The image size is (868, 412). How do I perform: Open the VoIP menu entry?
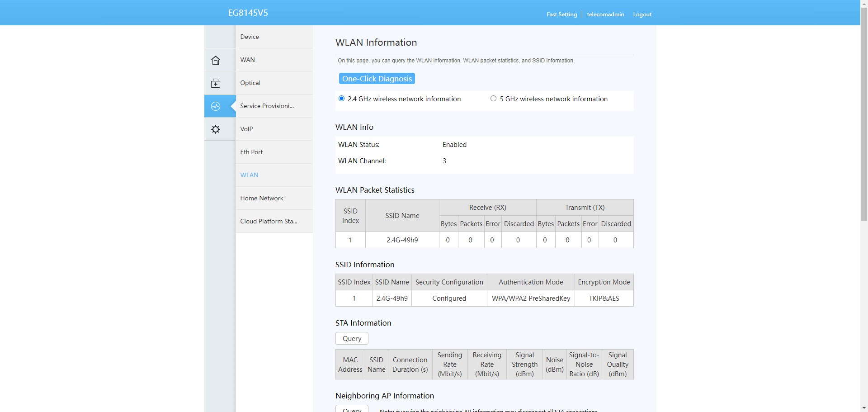click(x=246, y=129)
